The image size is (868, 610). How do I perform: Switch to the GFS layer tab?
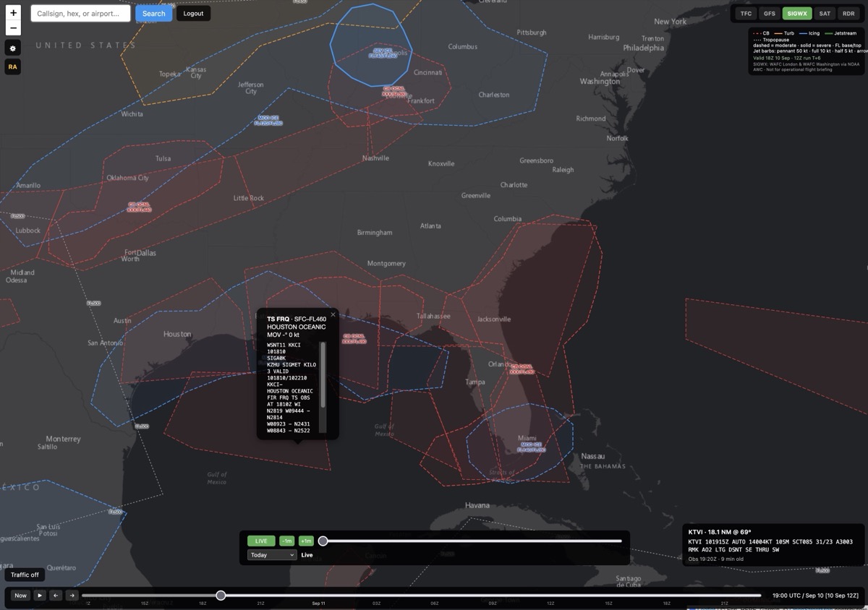pyautogui.click(x=770, y=13)
